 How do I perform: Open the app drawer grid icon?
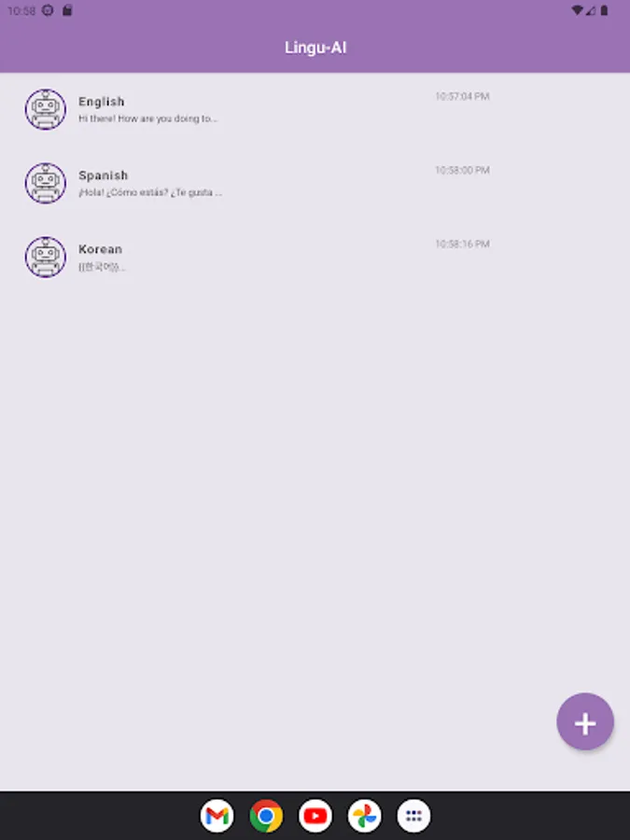pyautogui.click(x=413, y=816)
